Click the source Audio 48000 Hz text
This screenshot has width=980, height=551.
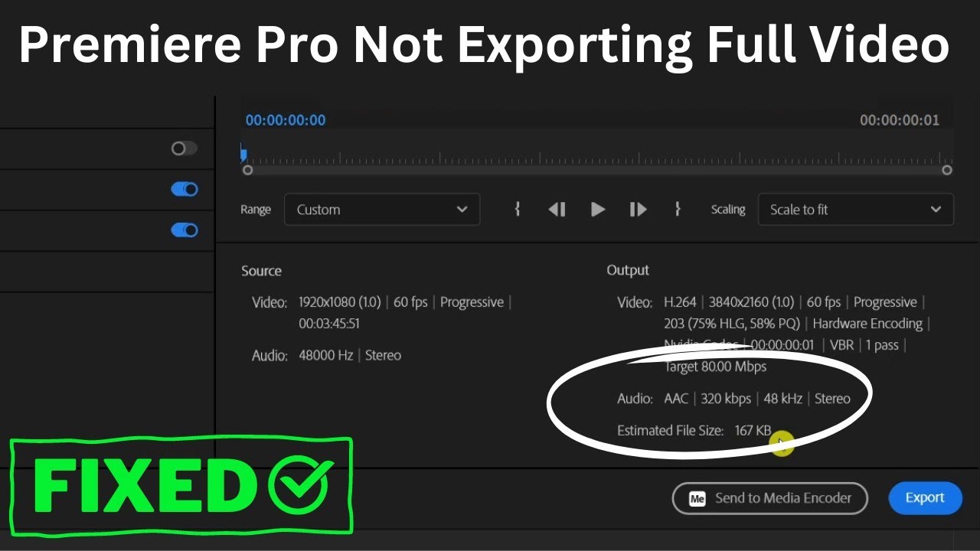click(326, 356)
